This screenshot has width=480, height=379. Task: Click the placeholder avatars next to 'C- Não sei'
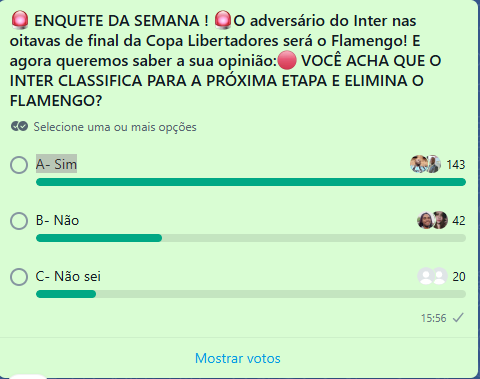[x=432, y=276]
